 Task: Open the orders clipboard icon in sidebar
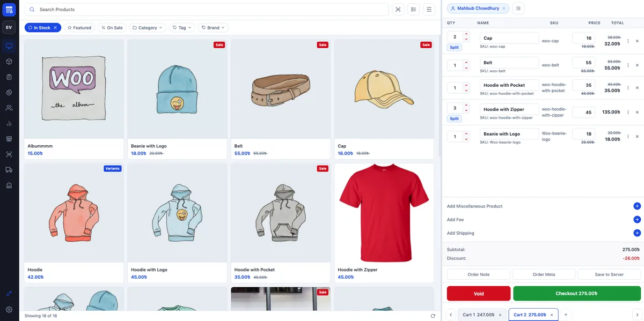pos(9,77)
